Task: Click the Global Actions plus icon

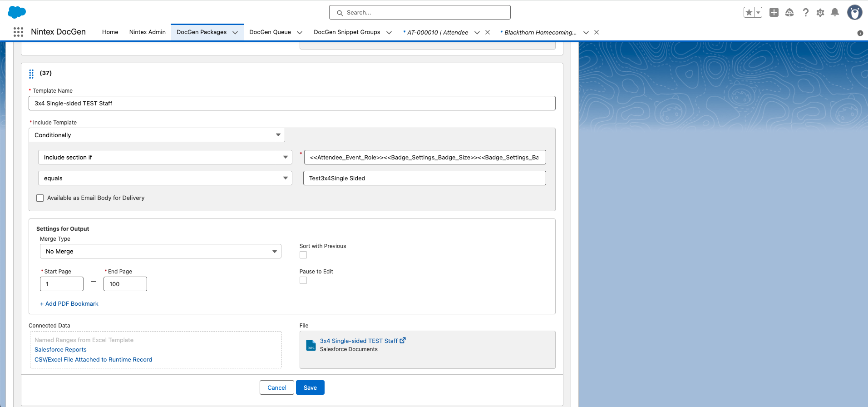Action: [774, 13]
